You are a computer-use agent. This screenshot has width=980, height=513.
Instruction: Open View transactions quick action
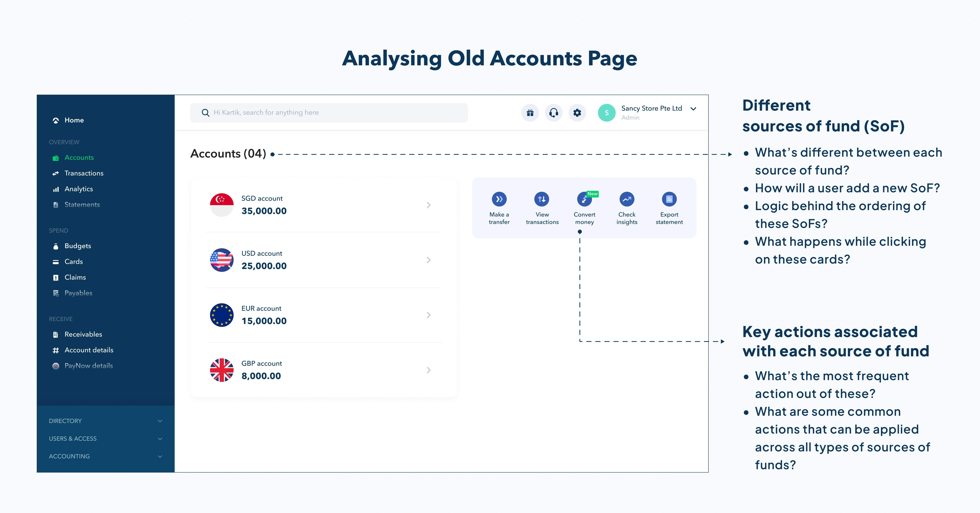(542, 199)
